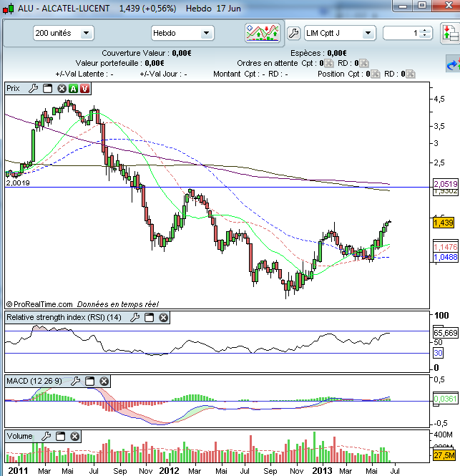Click MACD value label 0,0361
Image resolution: width=460 pixels, height=476 pixels.
point(445,399)
